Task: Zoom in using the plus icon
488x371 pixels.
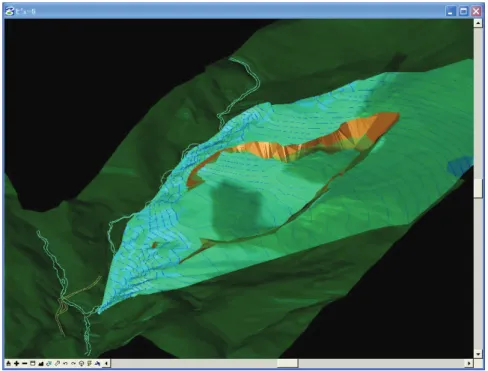Action: (16, 363)
